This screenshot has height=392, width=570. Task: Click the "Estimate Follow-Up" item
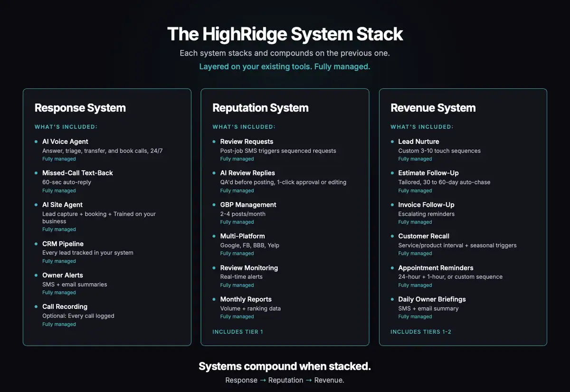[428, 173]
